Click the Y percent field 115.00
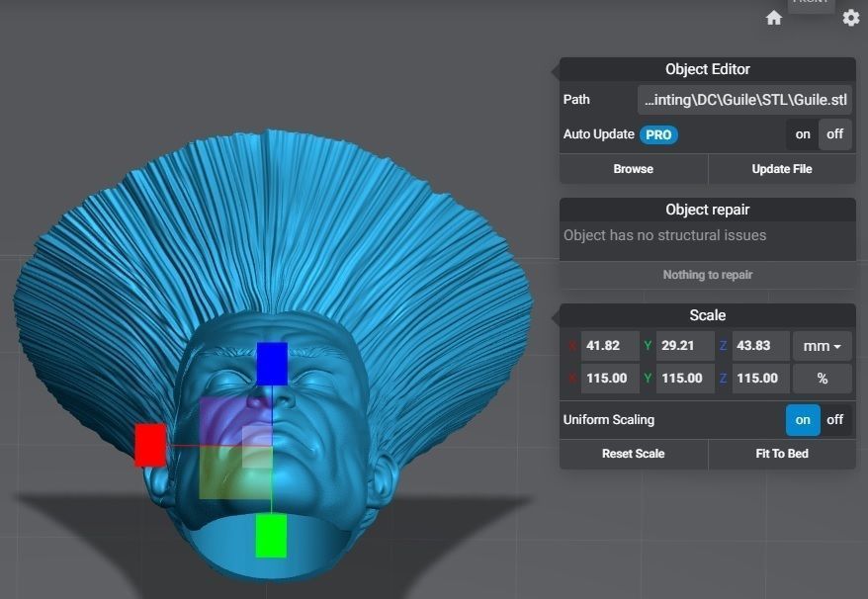The width and height of the screenshot is (868, 599). 685,379
